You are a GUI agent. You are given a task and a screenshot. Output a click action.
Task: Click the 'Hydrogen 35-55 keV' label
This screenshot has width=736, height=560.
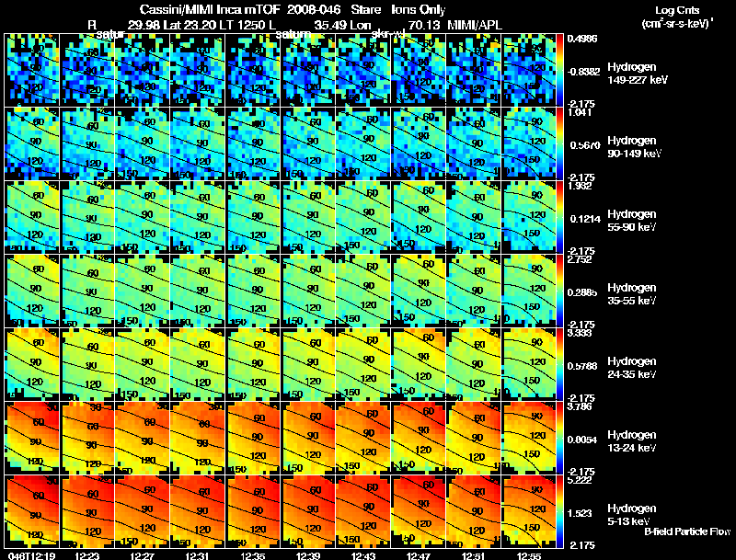632,293
